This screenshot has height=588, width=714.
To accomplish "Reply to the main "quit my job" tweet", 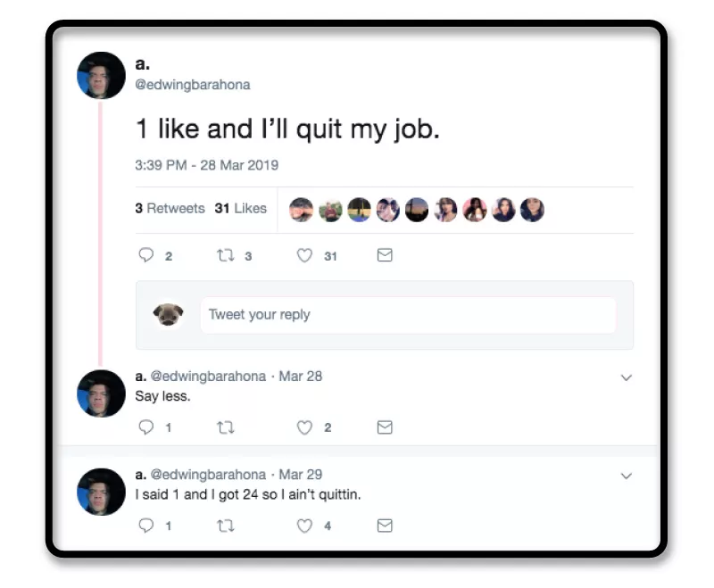I will [x=146, y=256].
